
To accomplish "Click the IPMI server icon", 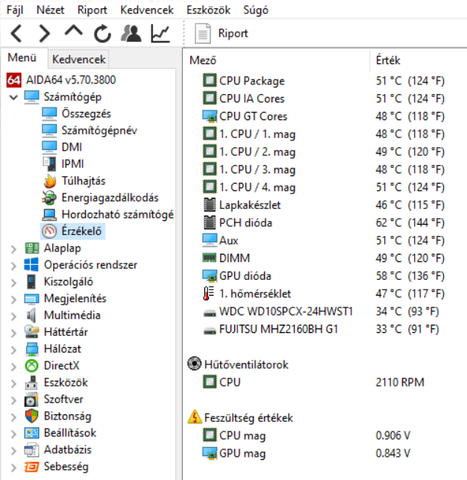I will click(x=49, y=164).
